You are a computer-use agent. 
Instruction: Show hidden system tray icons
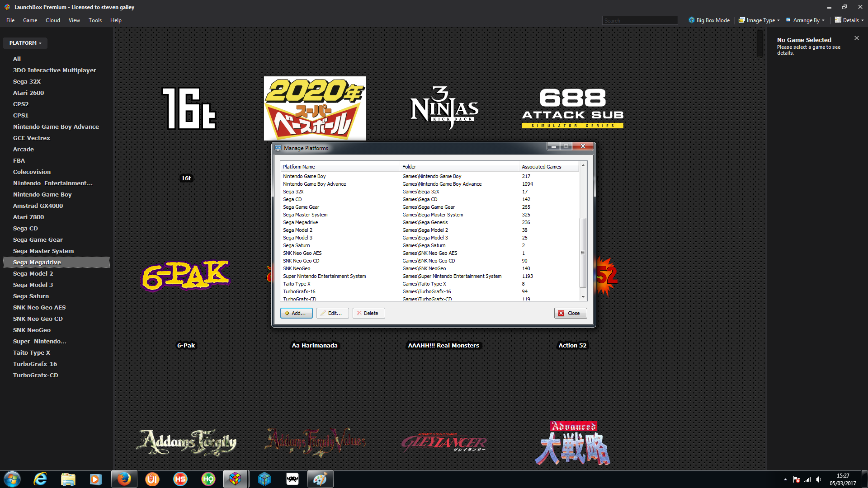tap(785, 479)
